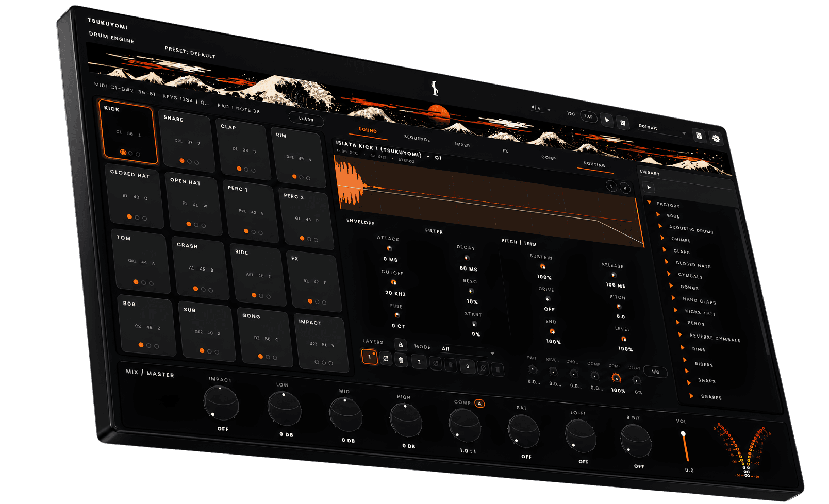Invert phase on layer 3
This screenshot has width=829, height=504.
click(483, 368)
